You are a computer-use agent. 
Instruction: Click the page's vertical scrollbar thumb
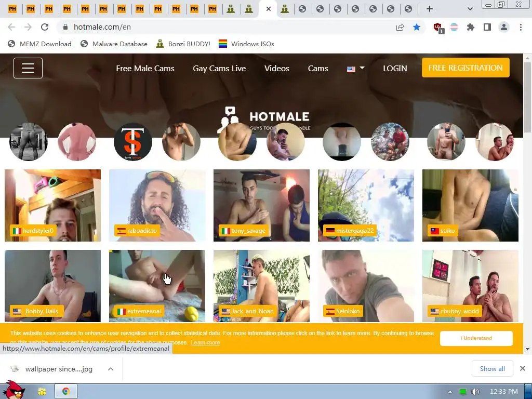click(527, 97)
